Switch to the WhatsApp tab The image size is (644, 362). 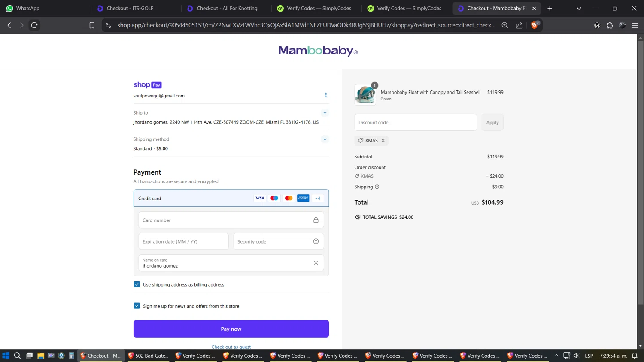click(45, 8)
